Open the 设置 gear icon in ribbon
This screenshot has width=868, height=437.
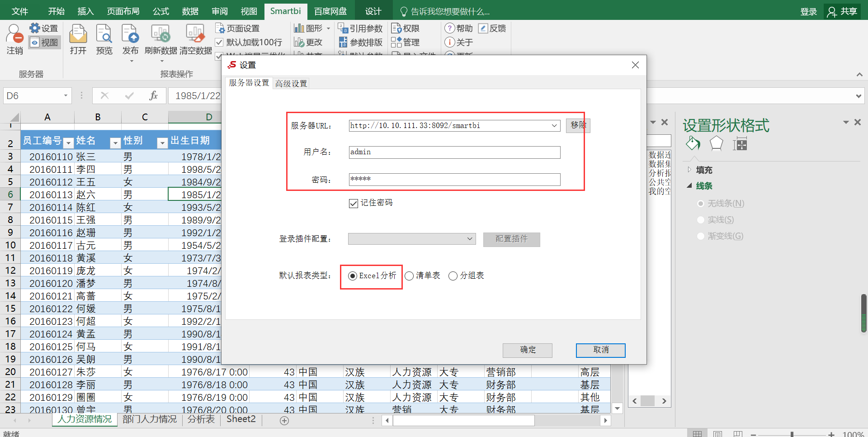[x=35, y=28]
